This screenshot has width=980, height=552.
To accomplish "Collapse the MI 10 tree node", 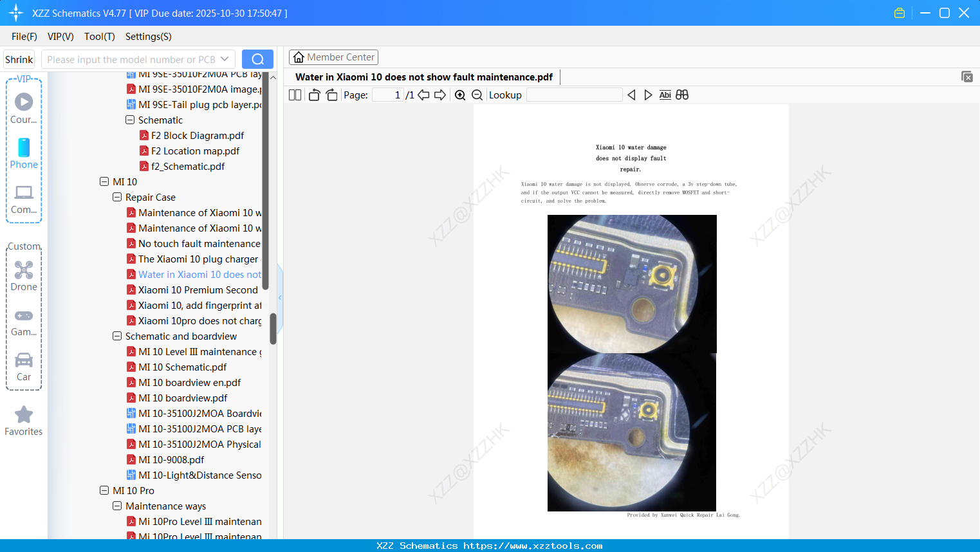I will pyautogui.click(x=104, y=181).
